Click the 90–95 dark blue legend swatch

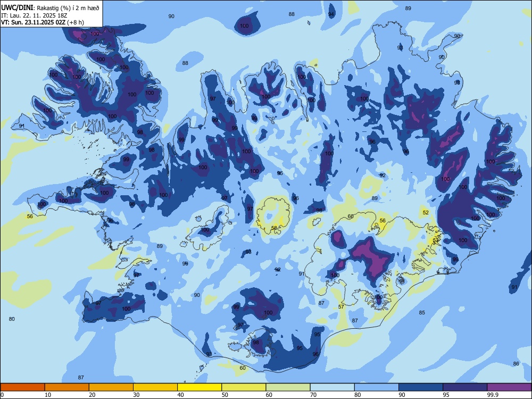pyautogui.click(x=421, y=387)
